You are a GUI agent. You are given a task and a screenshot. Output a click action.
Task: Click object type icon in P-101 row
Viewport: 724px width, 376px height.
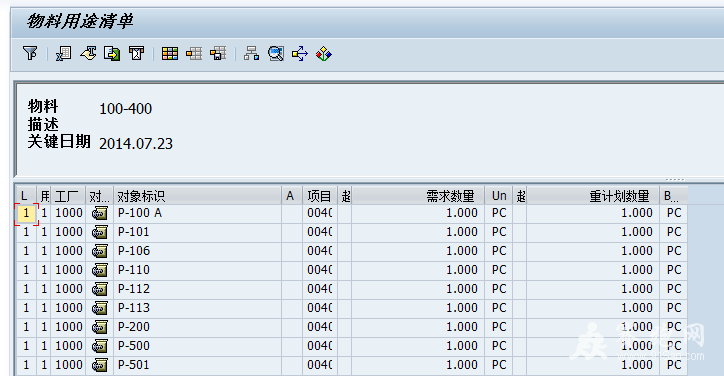coord(99,232)
